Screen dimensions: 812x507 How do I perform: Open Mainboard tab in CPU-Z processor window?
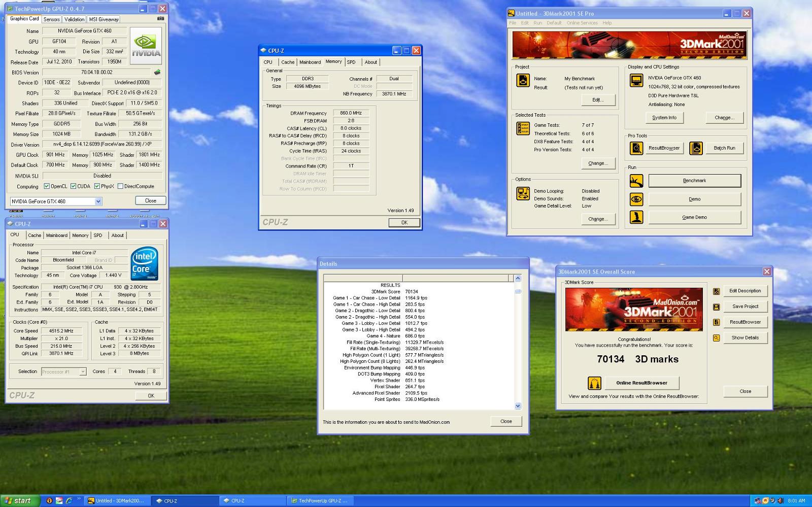pyautogui.click(x=57, y=235)
